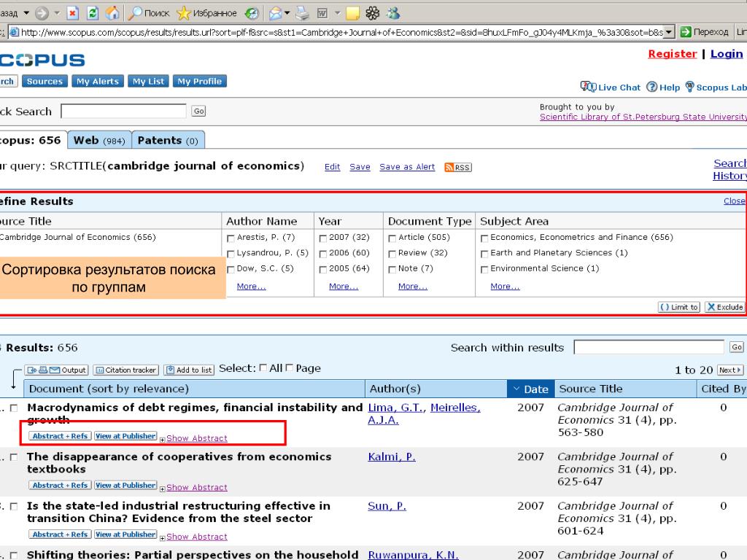This screenshot has width=747, height=560.
Task: Edit the page with the Word icon
Action: (x=322, y=13)
